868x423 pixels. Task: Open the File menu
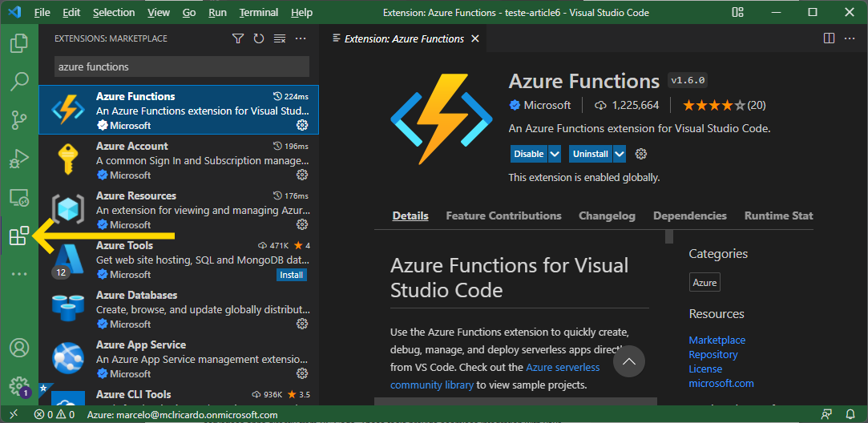(x=42, y=12)
